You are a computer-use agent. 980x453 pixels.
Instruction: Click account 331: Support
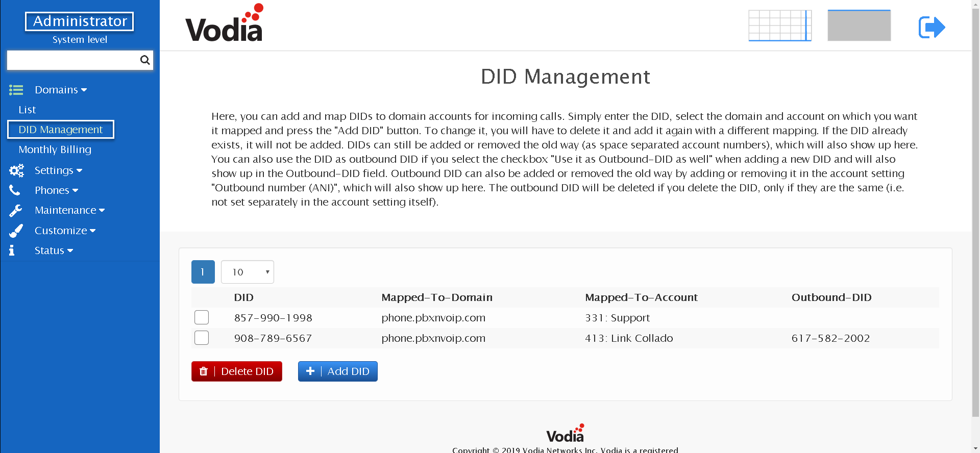point(618,318)
